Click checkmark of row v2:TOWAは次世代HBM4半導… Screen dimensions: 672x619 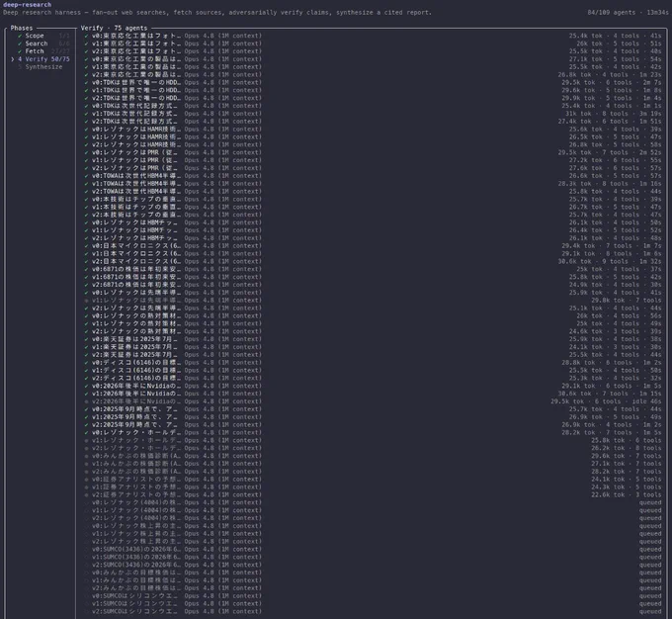coord(87,191)
